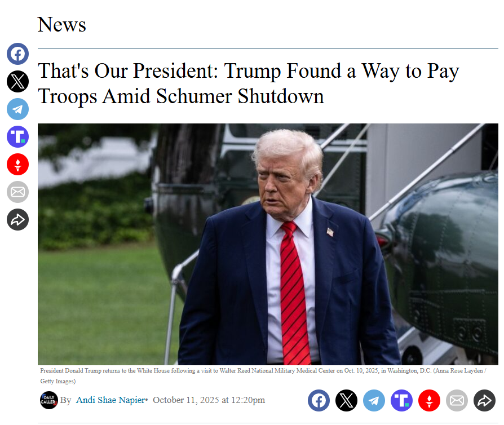Open author Andi Shae Napier's page
504x425 pixels.
coord(110,400)
